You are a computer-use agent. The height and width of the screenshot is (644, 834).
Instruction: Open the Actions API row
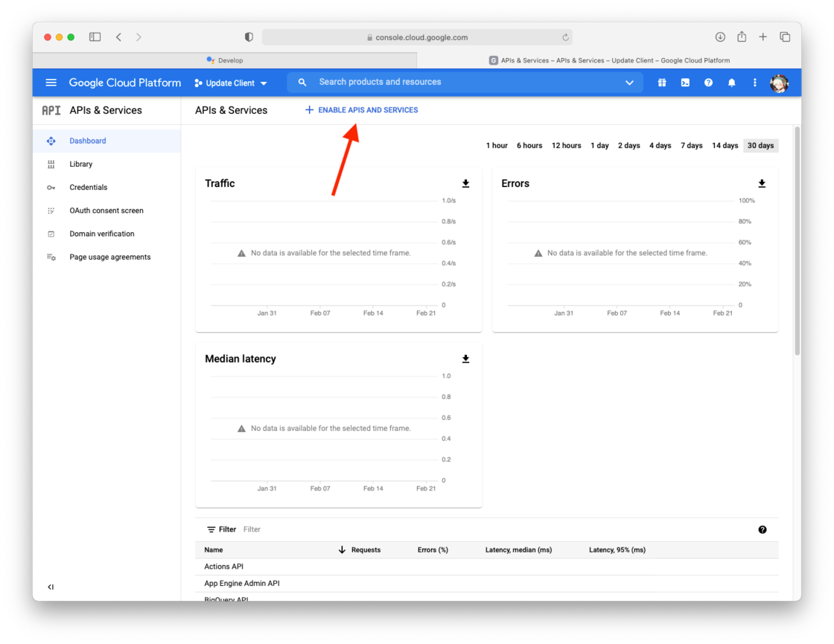pos(487,567)
